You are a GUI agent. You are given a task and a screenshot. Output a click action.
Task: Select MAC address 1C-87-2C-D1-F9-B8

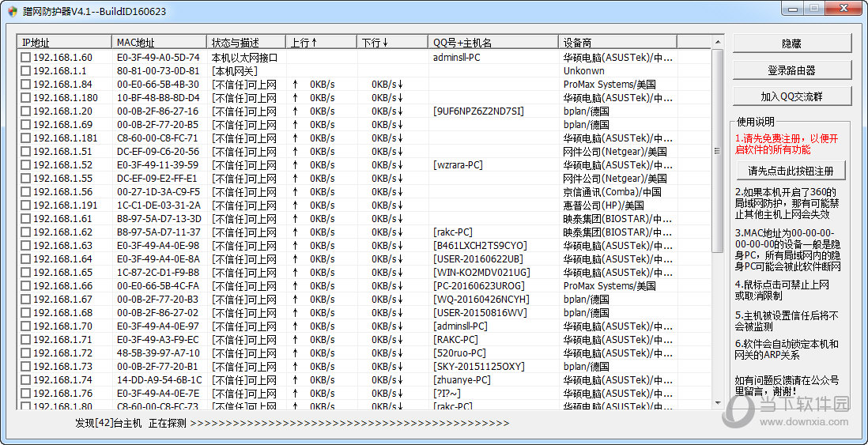point(158,273)
